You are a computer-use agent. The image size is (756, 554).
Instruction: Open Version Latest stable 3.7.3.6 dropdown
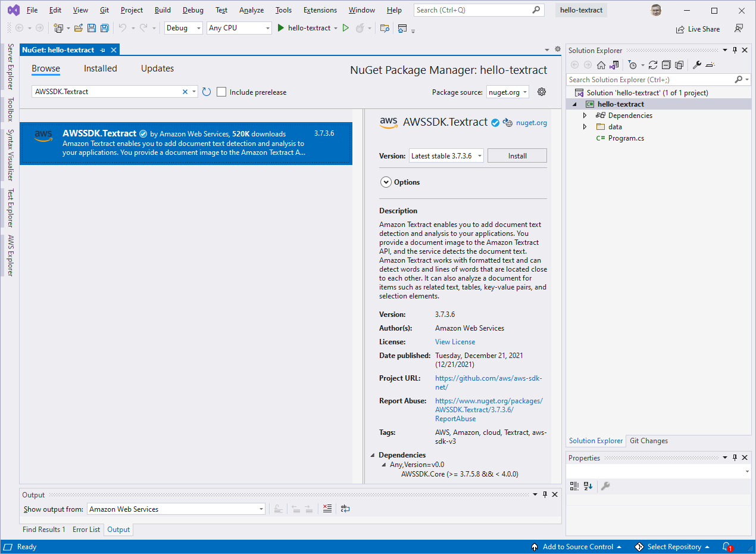click(x=446, y=155)
